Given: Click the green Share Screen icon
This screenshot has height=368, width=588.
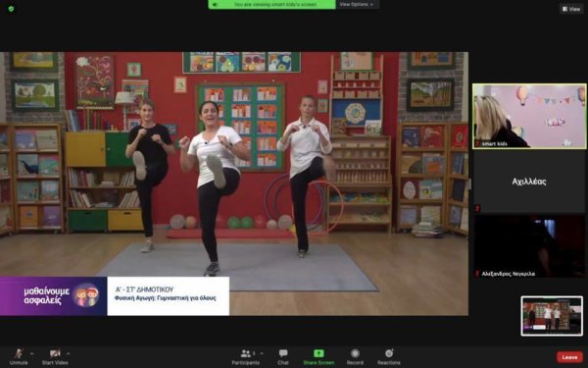Looking at the screenshot, I should pyautogui.click(x=318, y=353).
